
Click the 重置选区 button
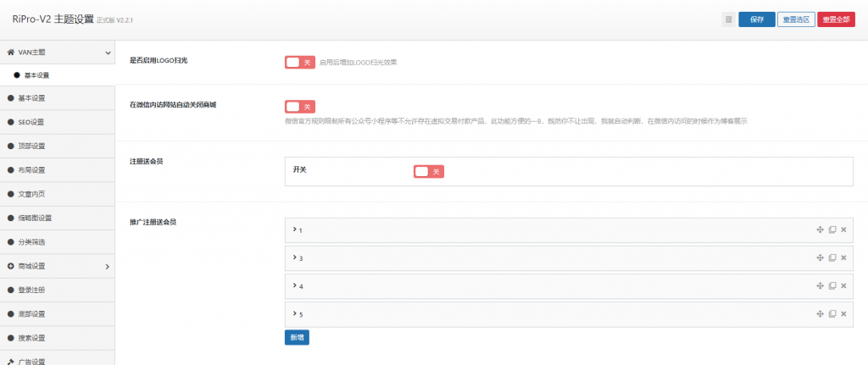[795, 19]
